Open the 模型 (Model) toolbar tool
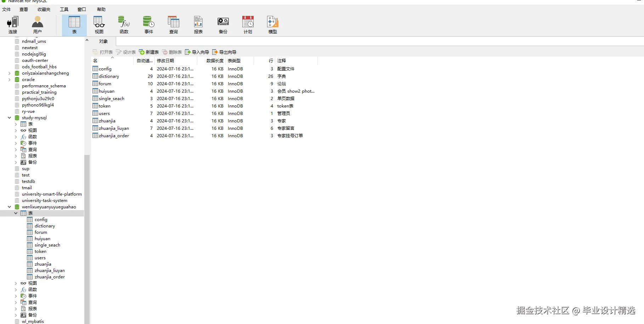This screenshot has height=324, width=644. [273, 25]
